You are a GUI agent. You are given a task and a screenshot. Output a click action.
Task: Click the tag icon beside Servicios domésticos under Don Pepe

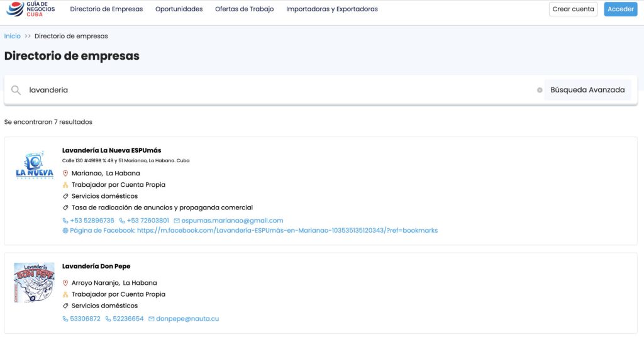coord(65,306)
